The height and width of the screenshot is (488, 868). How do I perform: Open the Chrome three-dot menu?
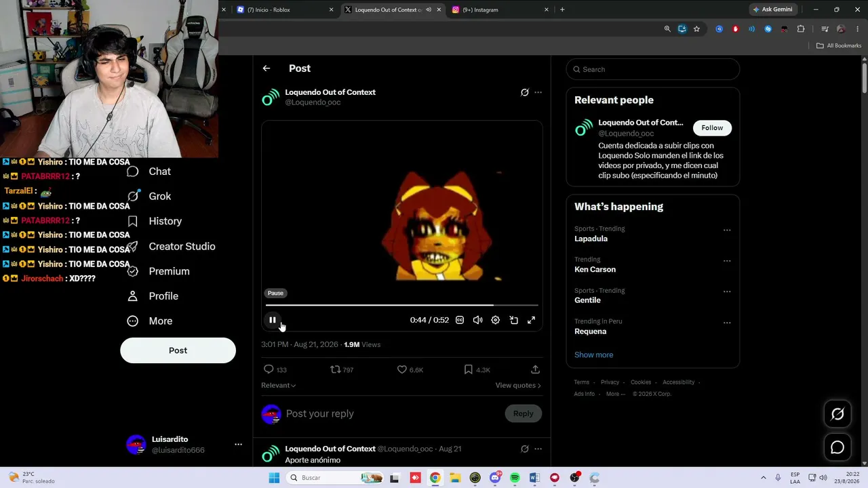click(858, 29)
